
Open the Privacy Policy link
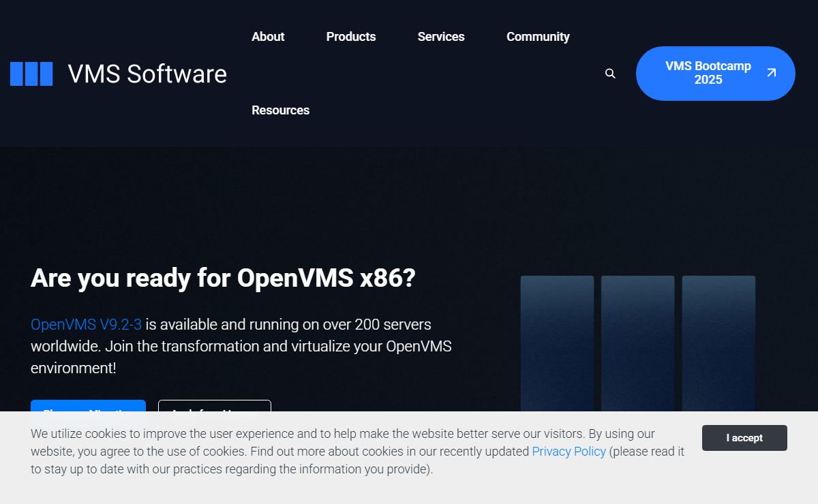[569, 452]
